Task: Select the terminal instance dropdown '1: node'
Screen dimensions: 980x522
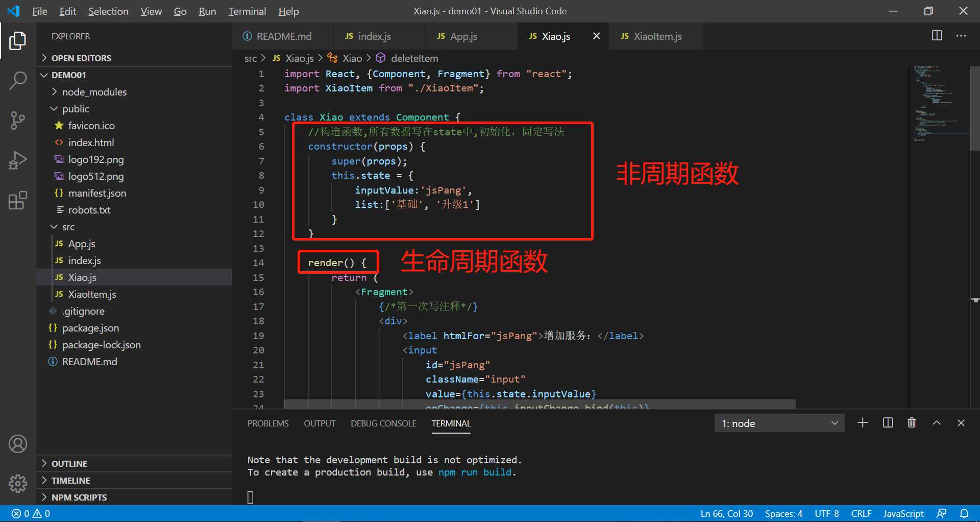Action: click(779, 423)
